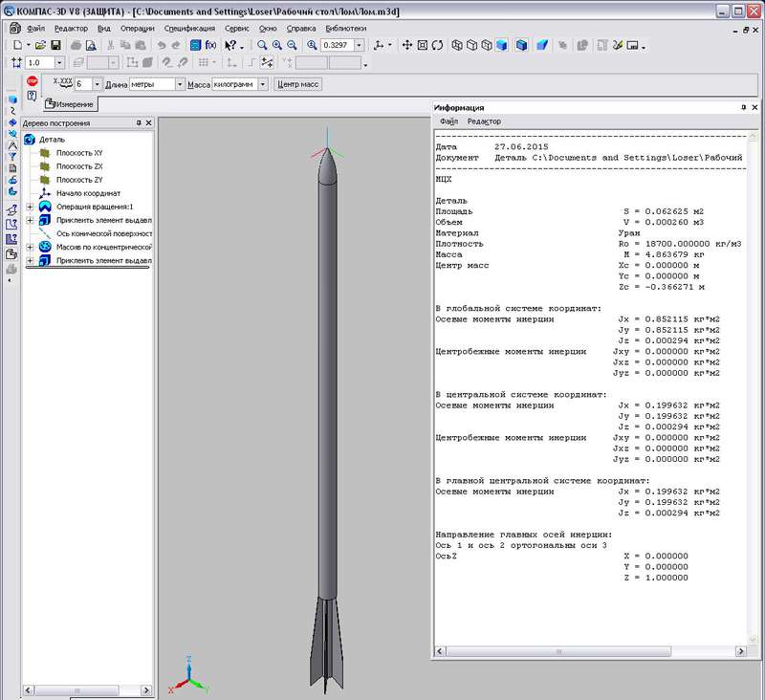The image size is (765, 700).
Task: Select the zoom window magnifier tool
Action: (x=262, y=45)
